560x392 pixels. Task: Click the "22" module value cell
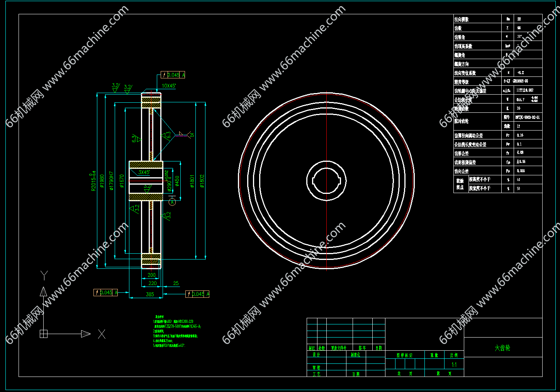tap(519, 19)
